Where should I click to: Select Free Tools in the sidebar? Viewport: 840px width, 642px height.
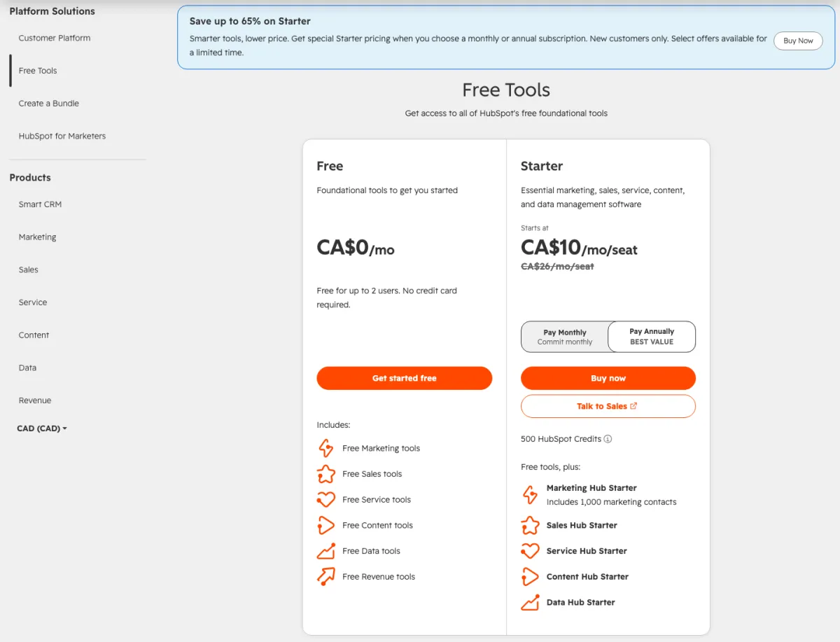click(x=38, y=71)
